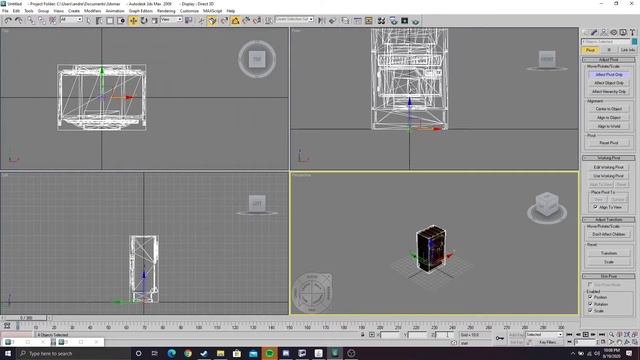Click the Center to Object button

click(609, 109)
